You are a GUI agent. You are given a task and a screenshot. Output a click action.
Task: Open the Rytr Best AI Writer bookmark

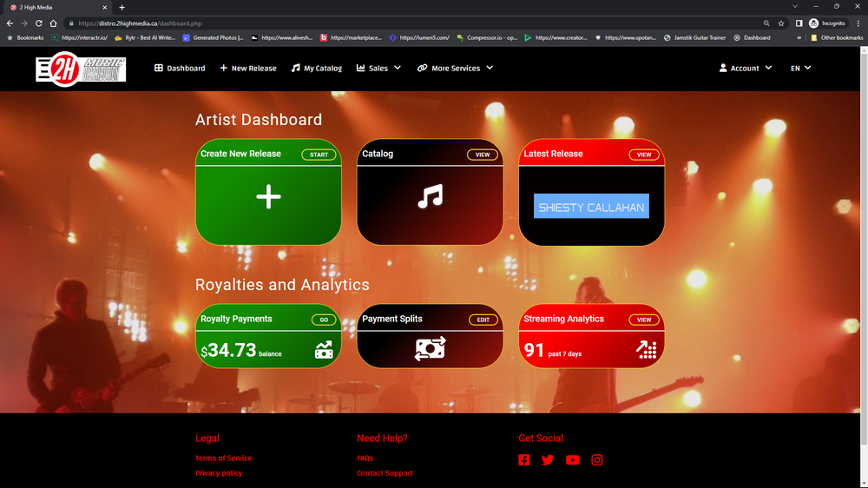coord(145,37)
